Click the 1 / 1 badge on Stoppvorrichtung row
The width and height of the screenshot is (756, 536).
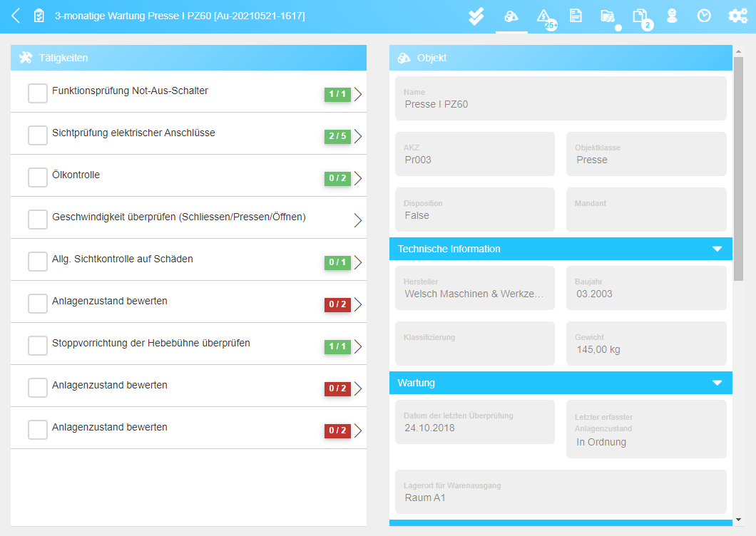point(337,346)
